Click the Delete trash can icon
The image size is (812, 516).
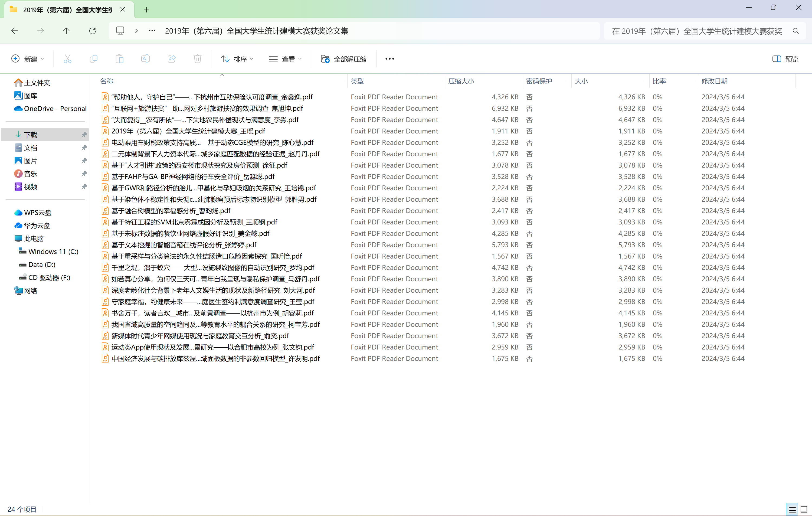197,59
